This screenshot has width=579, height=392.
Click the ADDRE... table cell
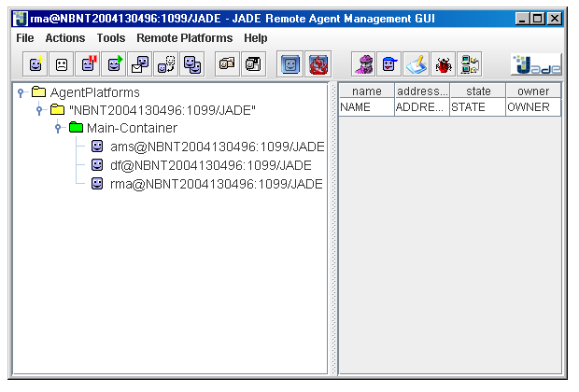point(422,107)
